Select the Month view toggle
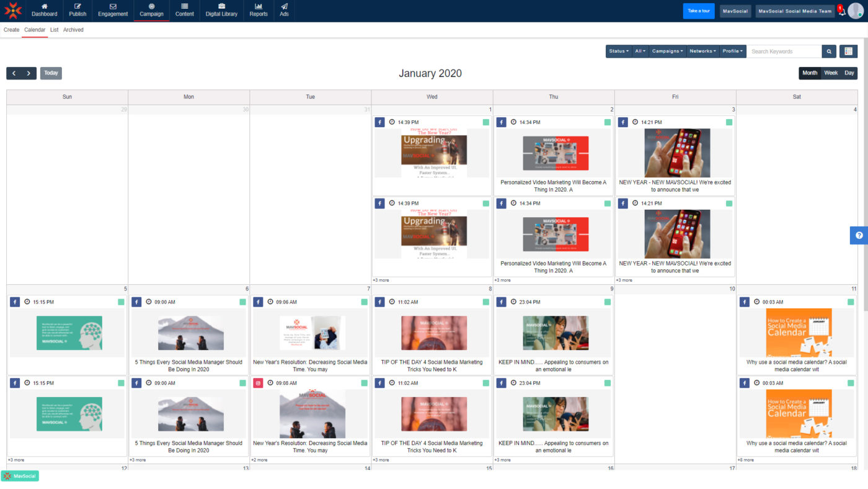Viewport: 868px width, 489px height. (x=810, y=73)
